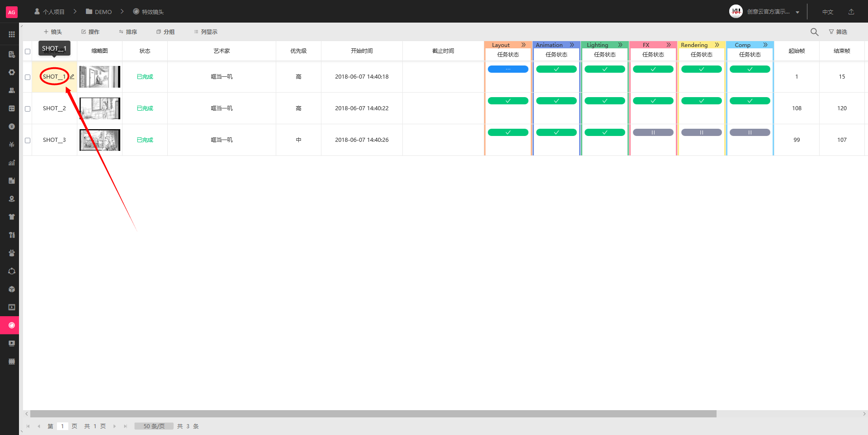Go to the last page arrow icon
The width and height of the screenshot is (868, 435).
[x=125, y=426]
